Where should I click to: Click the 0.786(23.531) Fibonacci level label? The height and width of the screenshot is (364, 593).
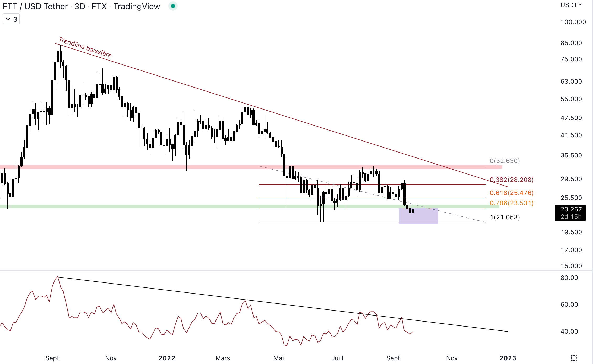[511, 203]
